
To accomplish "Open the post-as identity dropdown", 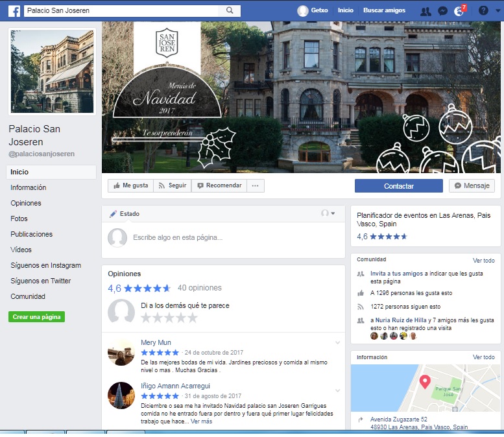I will [328, 213].
